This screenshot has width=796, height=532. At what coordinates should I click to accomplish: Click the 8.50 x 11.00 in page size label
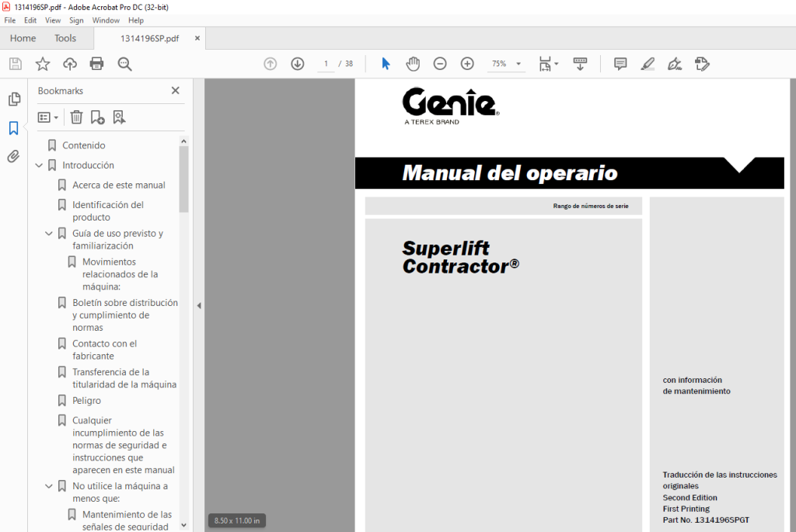coord(237,521)
